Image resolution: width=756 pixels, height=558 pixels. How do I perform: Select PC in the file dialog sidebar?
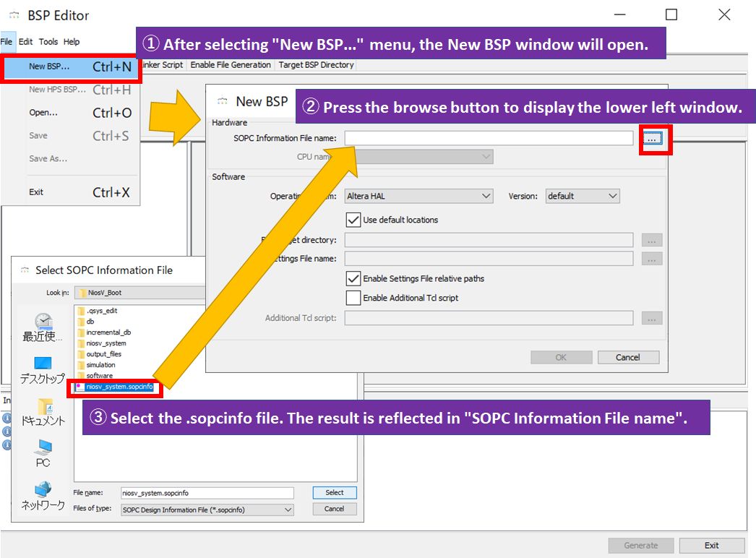pyautogui.click(x=42, y=455)
